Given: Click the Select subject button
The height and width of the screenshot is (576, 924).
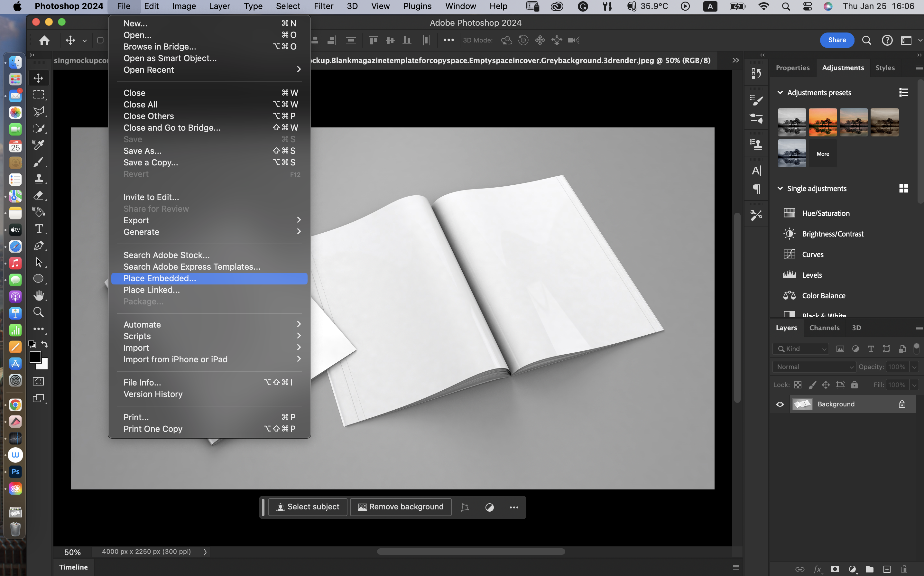Looking at the screenshot, I should pyautogui.click(x=308, y=507).
